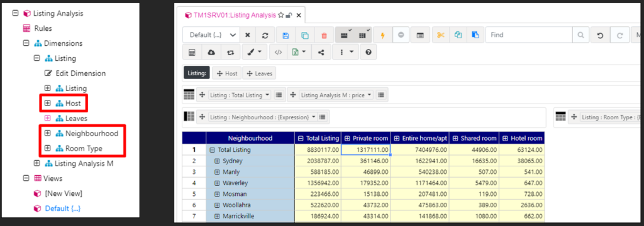The image size is (644, 226).
Task: Click the undo arrow icon
Action: click(600, 35)
